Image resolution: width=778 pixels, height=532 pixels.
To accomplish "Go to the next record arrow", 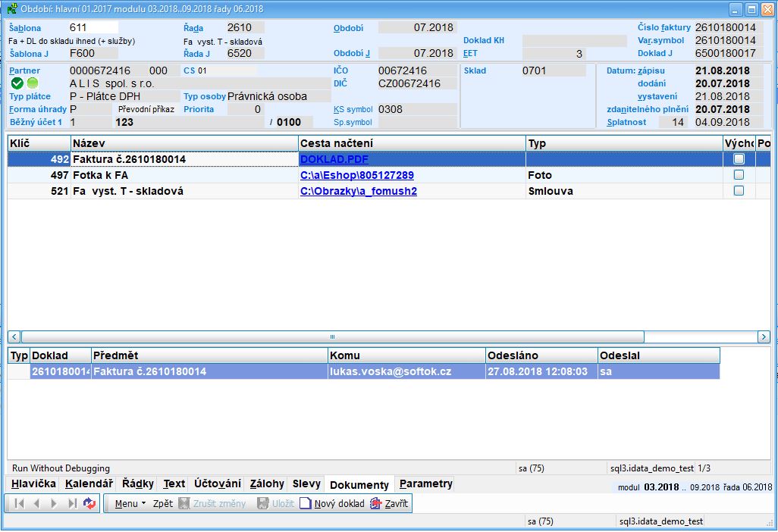I will pos(54,503).
